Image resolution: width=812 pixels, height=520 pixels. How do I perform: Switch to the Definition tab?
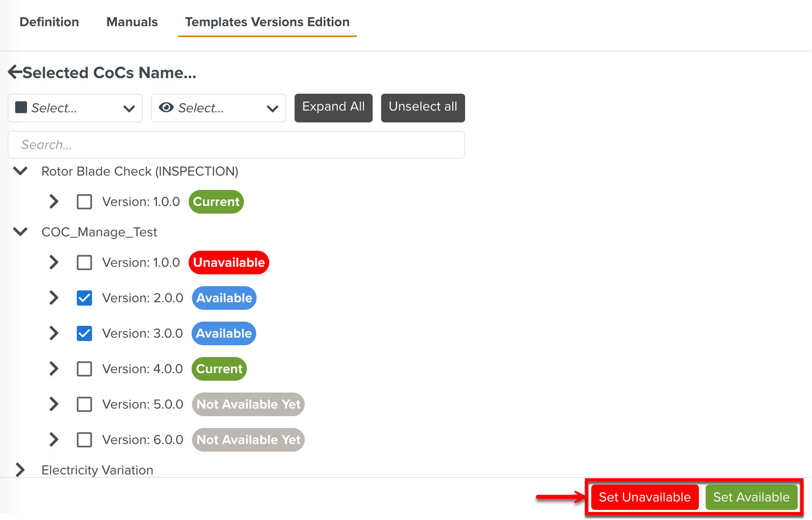click(49, 22)
